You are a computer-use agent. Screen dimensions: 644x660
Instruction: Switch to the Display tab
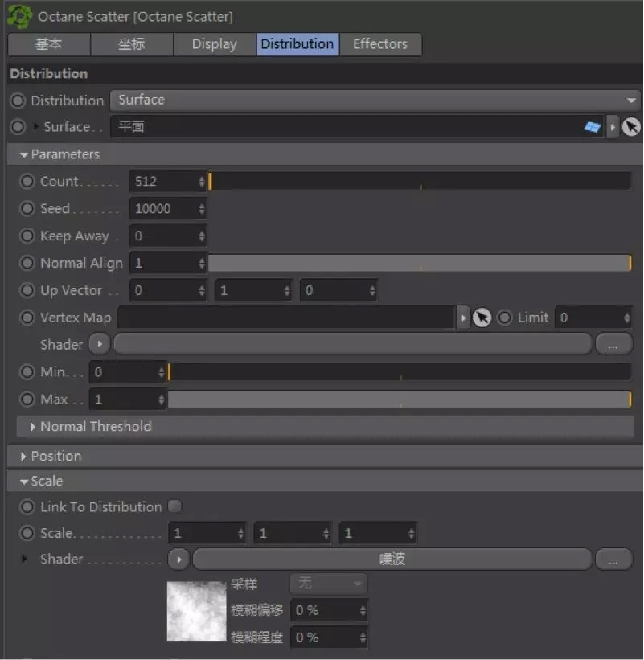tap(214, 44)
